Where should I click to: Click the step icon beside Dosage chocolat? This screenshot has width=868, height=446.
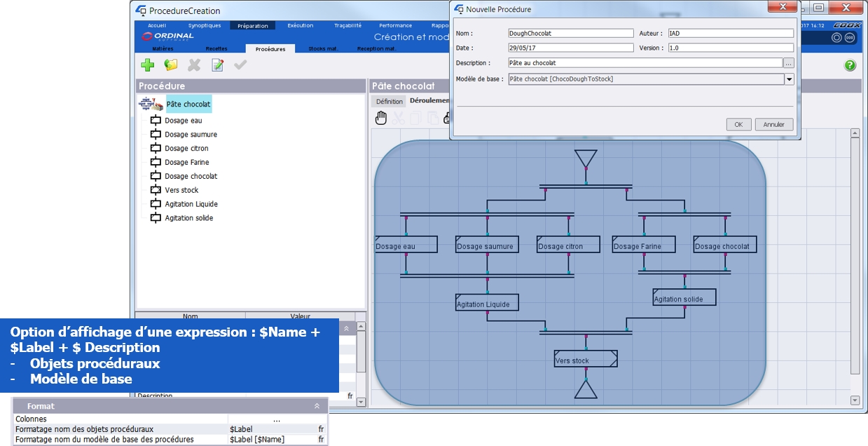coord(156,177)
